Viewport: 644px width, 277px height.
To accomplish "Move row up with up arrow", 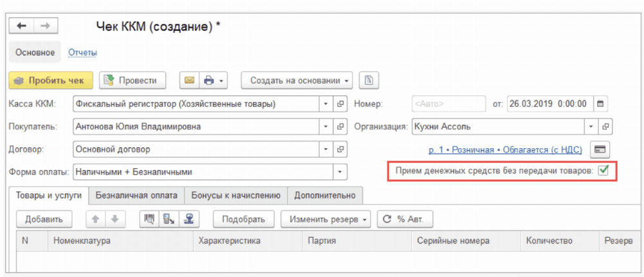I will (95, 219).
